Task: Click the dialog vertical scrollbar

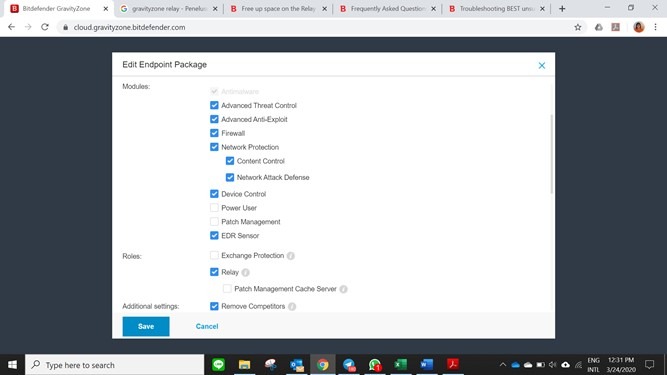Action: pyautogui.click(x=552, y=154)
